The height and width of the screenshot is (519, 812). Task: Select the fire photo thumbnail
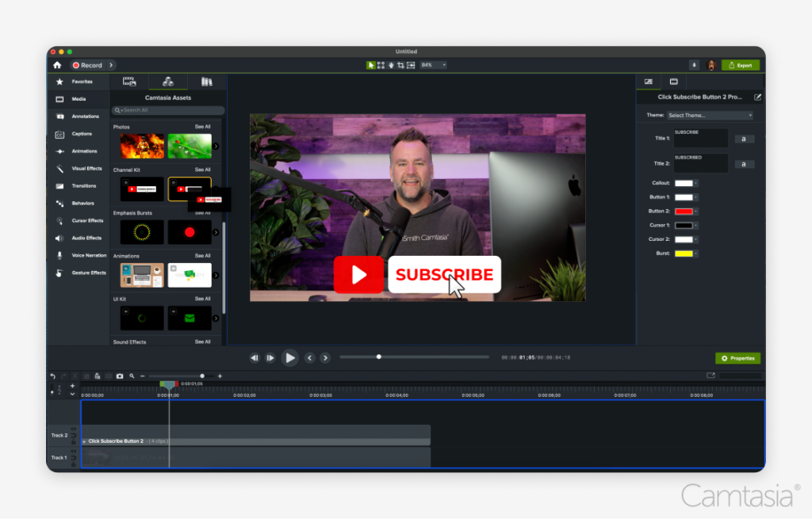pyautogui.click(x=142, y=146)
